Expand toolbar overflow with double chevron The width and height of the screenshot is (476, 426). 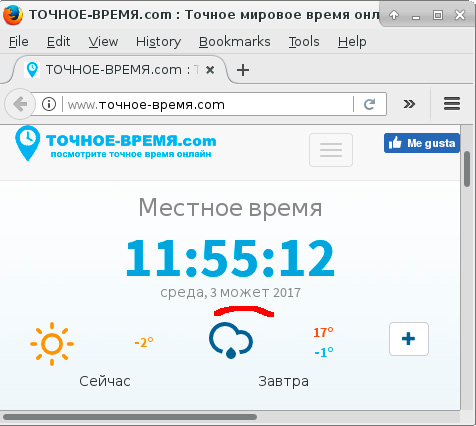click(x=409, y=104)
